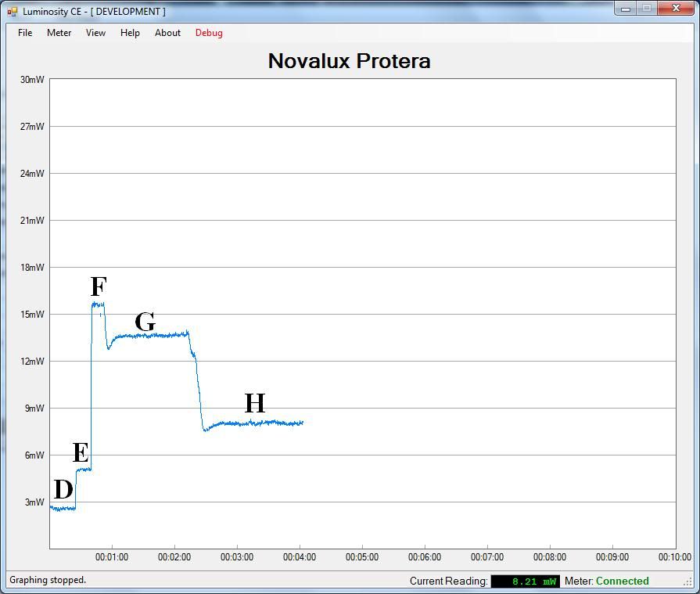Click the 21mW y-axis label

point(32,220)
